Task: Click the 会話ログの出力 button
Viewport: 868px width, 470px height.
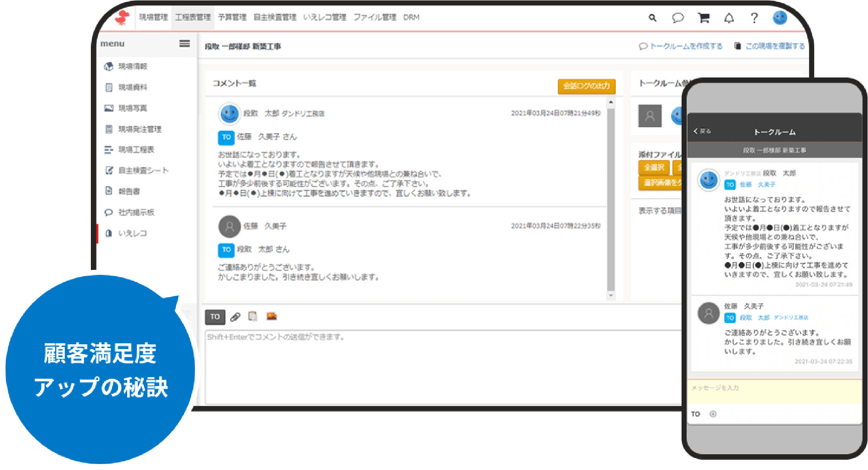Action: point(586,86)
